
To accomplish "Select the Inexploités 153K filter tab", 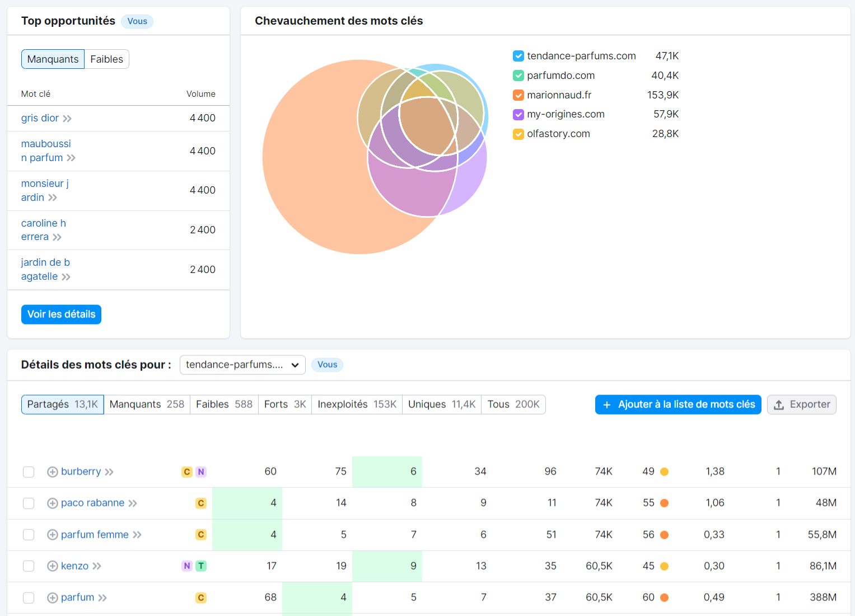I will (x=357, y=405).
